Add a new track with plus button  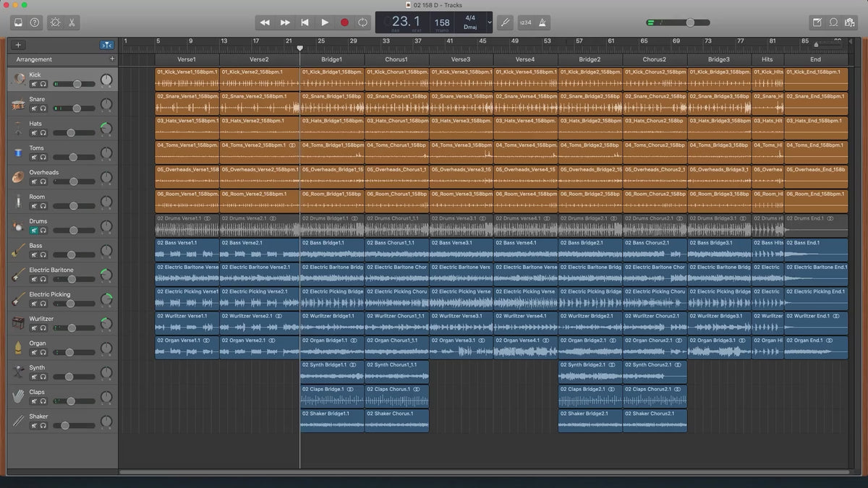[18, 45]
